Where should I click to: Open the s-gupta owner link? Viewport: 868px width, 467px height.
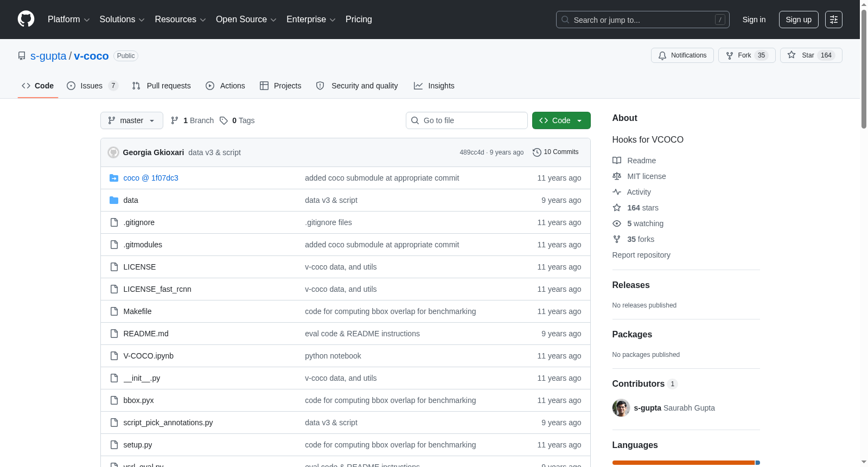pos(48,56)
